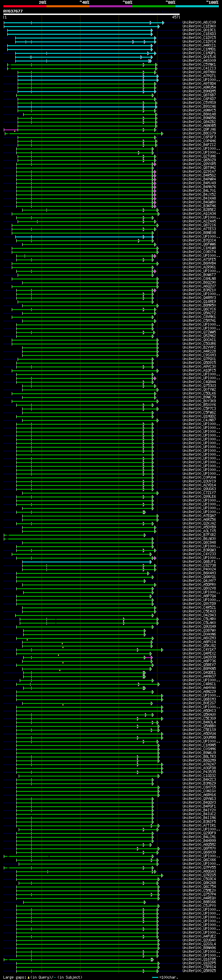Select hit label UniRef100_C5LHR0
Image resolution: width=222 pixels, height=980 pixels.
click(199, 619)
